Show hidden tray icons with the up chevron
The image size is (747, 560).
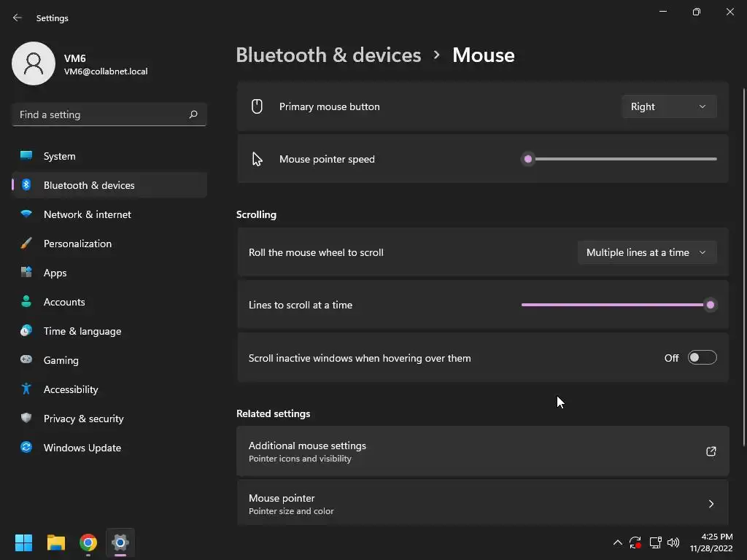(x=617, y=542)
